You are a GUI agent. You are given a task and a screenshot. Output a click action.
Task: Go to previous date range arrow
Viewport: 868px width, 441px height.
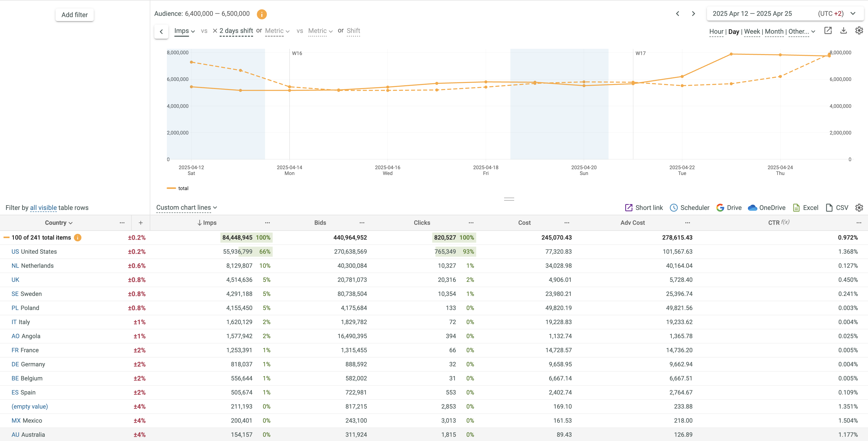coord(678,14)
